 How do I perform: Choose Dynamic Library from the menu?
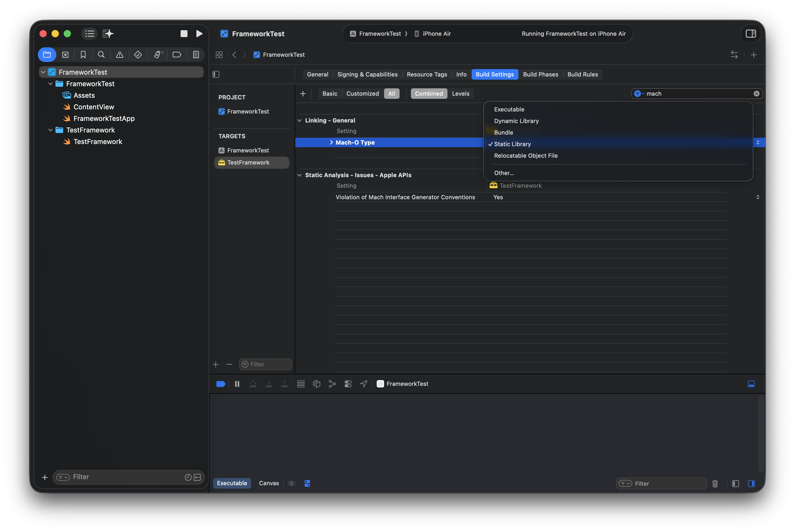(516, 121)
